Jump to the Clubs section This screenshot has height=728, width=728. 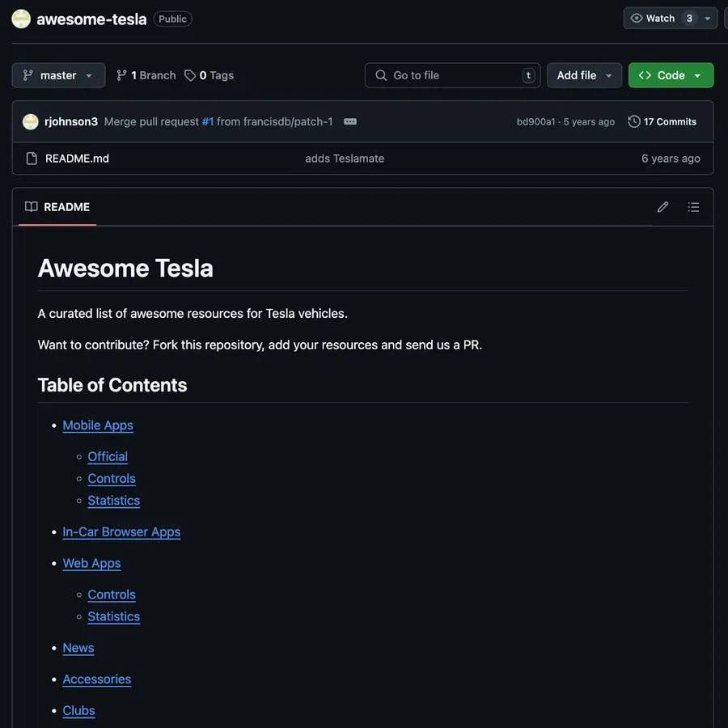point(79,711)
